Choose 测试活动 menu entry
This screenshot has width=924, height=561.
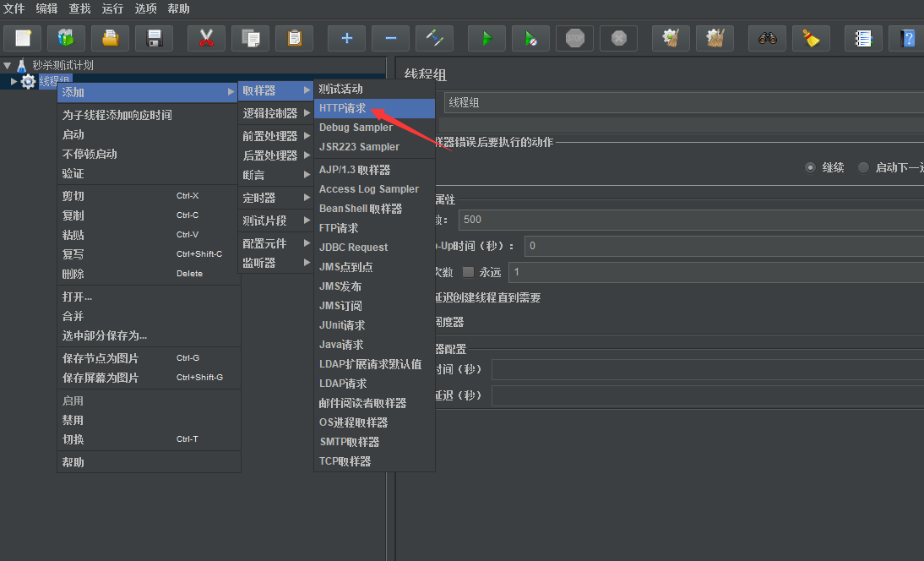[374, 89]
